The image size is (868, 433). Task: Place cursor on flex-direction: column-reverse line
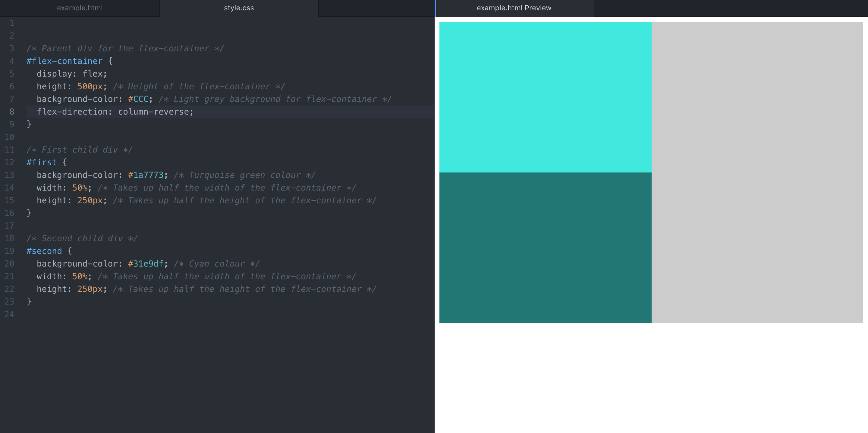(x=115, y=112)
